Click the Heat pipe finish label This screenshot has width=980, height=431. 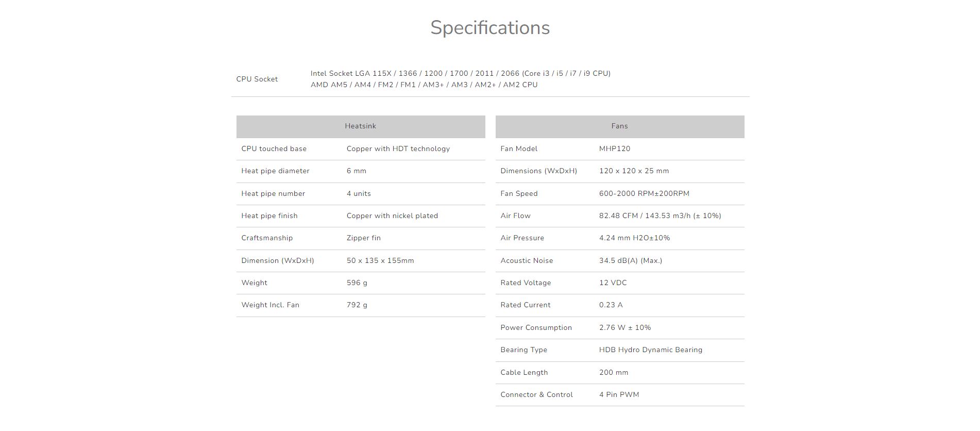pyautogui.click(x=269, y=216)
